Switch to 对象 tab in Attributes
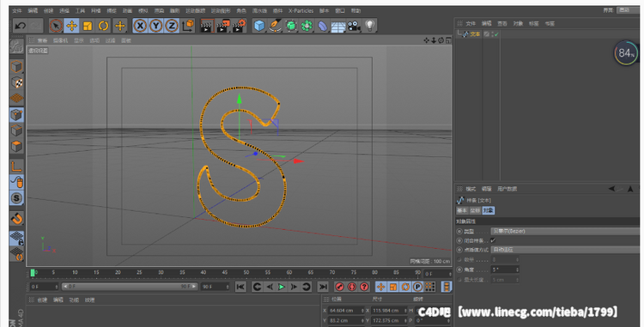644x327 pixels. [488, 210]
